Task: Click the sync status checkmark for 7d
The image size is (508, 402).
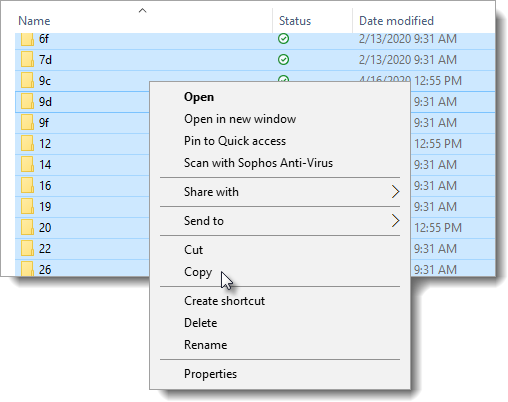Action: click(x=283, y=60)
